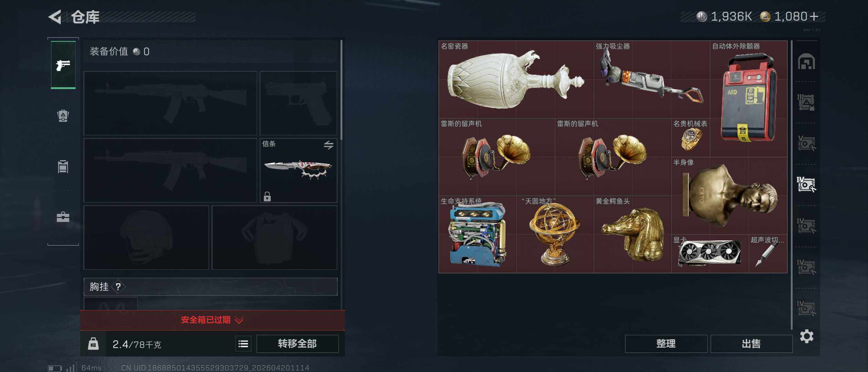
Task: Open the backpack tab in left sidebar
Action: (63, 115)
